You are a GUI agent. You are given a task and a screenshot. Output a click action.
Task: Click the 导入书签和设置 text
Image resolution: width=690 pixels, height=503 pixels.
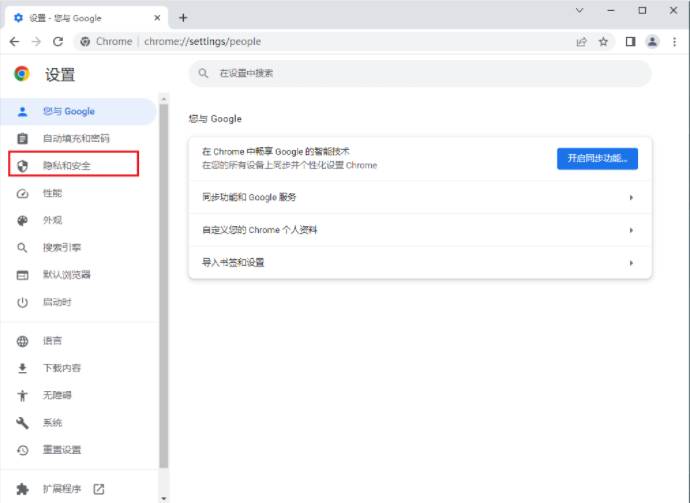(x=233, y=263)
